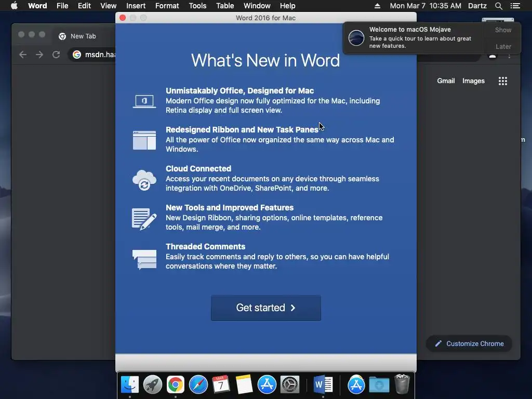Open Notification Center list icon

[x=515, y=6]
